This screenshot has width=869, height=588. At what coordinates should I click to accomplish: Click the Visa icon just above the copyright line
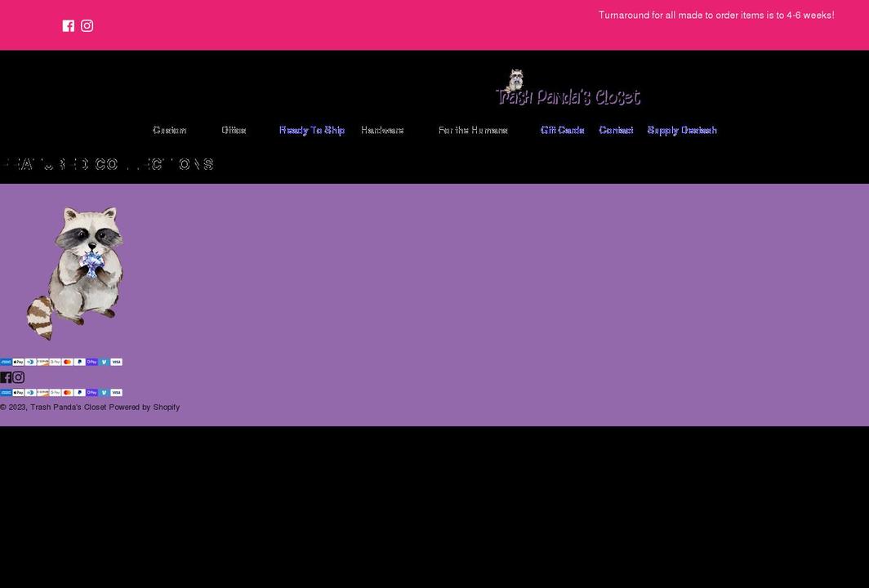(x=116, y=392)
